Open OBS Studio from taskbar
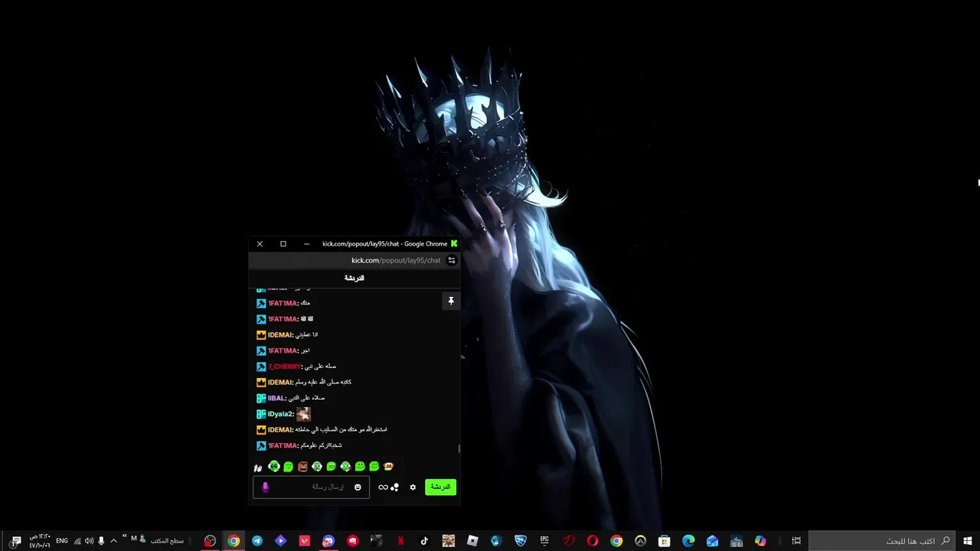 point(210,541)
